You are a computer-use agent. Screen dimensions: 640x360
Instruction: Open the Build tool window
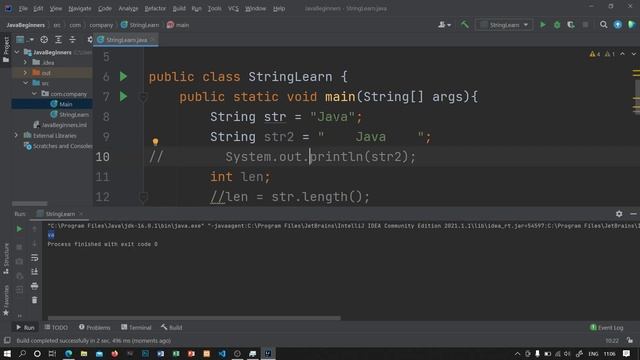point(172,327)
